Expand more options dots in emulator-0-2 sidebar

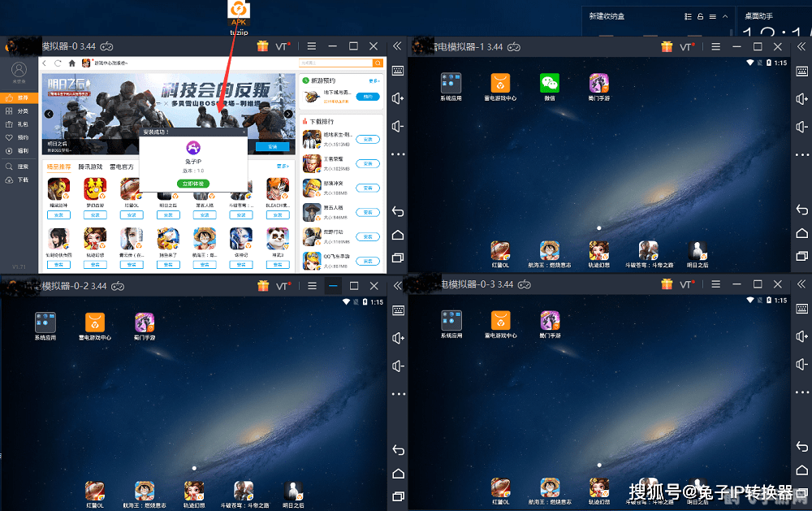click(398, 392)
